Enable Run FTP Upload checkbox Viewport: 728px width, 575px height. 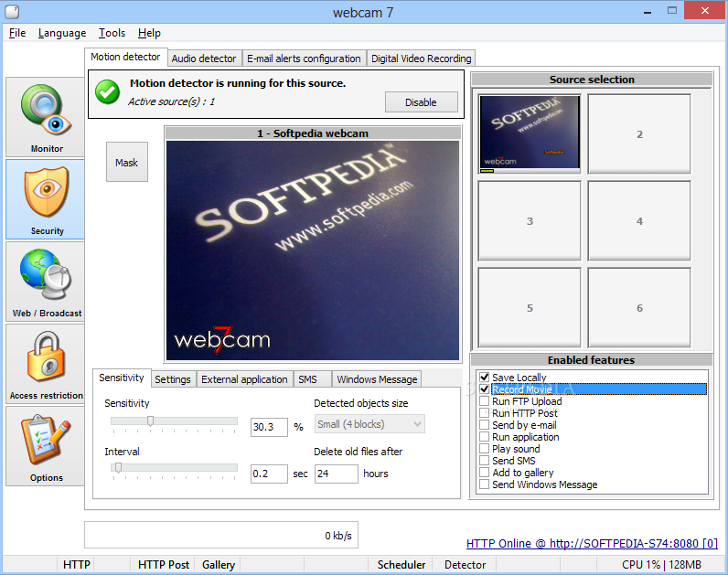[x=484, y=401]
